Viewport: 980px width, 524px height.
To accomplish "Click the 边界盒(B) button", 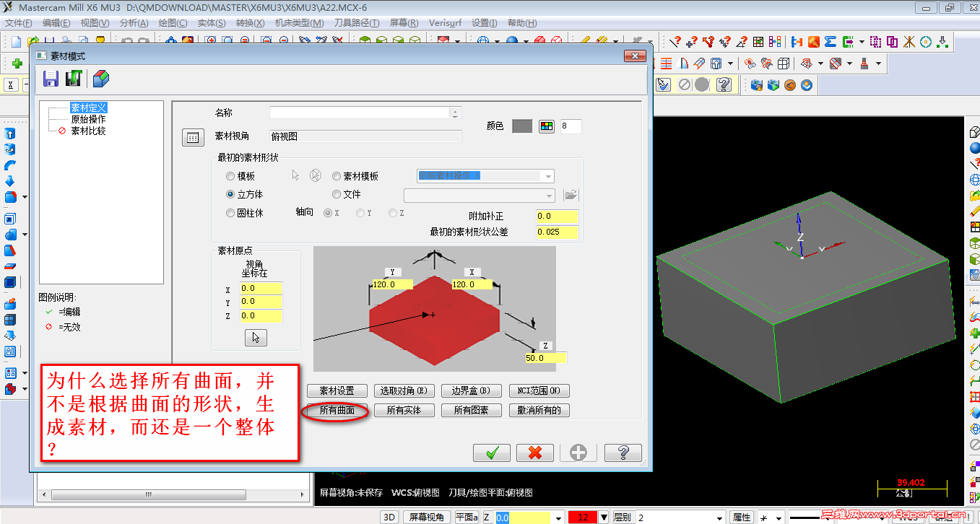I will 472,390.
